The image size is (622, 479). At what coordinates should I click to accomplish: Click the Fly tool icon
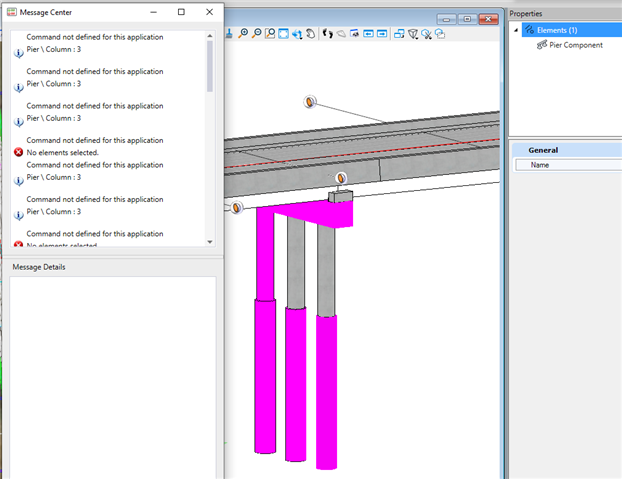[x=341, y=34]
